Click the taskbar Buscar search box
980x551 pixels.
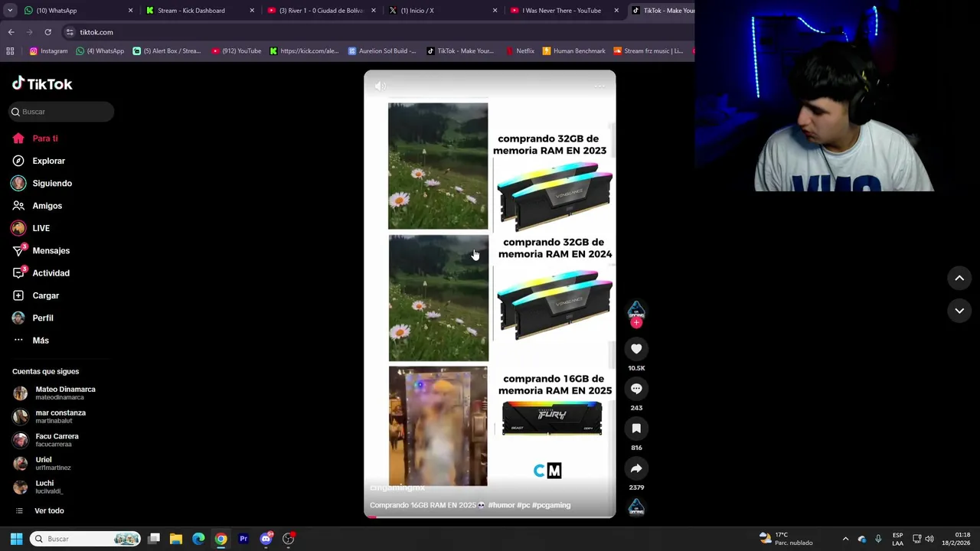(86, 539)
